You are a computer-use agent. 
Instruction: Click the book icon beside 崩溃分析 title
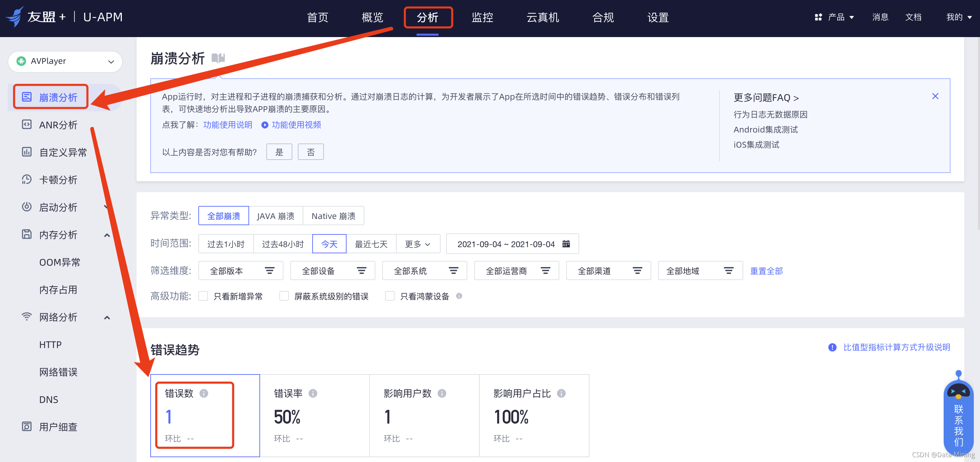218,58
